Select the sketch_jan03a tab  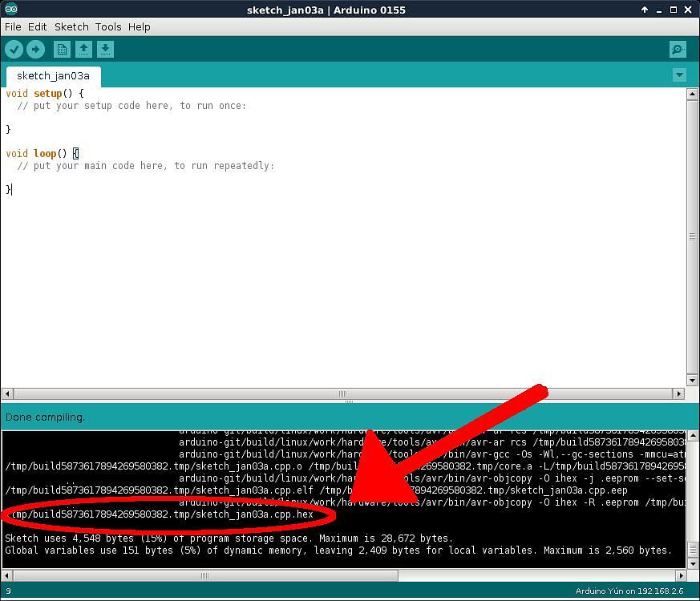(x=51, y=75)
